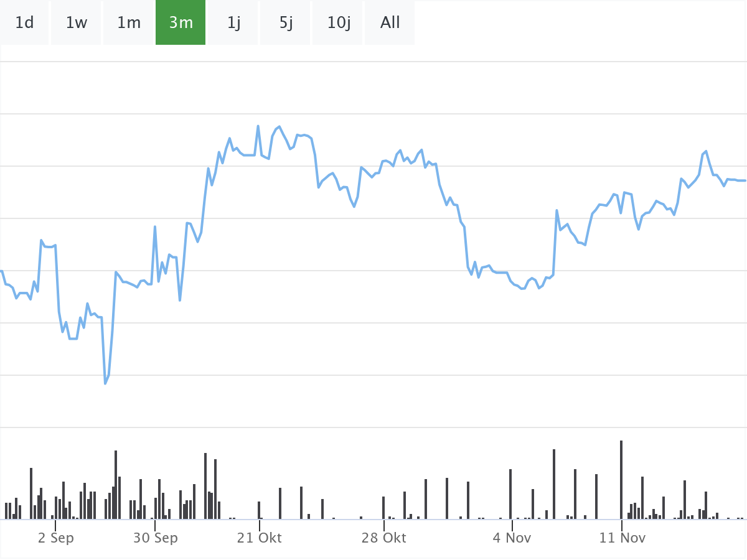Select the 4 Nov axis label
This screenshot has width=747, height=560.
pyautogui.click(x=511, y=538)
